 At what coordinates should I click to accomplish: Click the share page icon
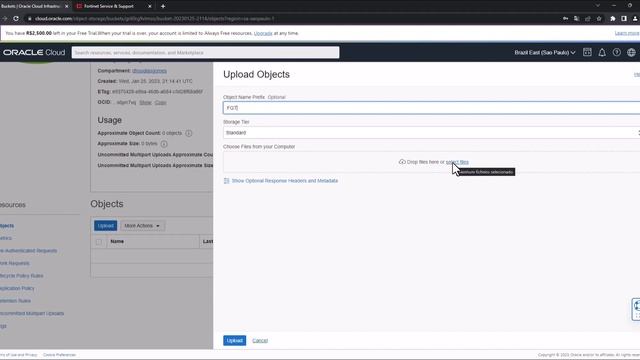(588, 18)
